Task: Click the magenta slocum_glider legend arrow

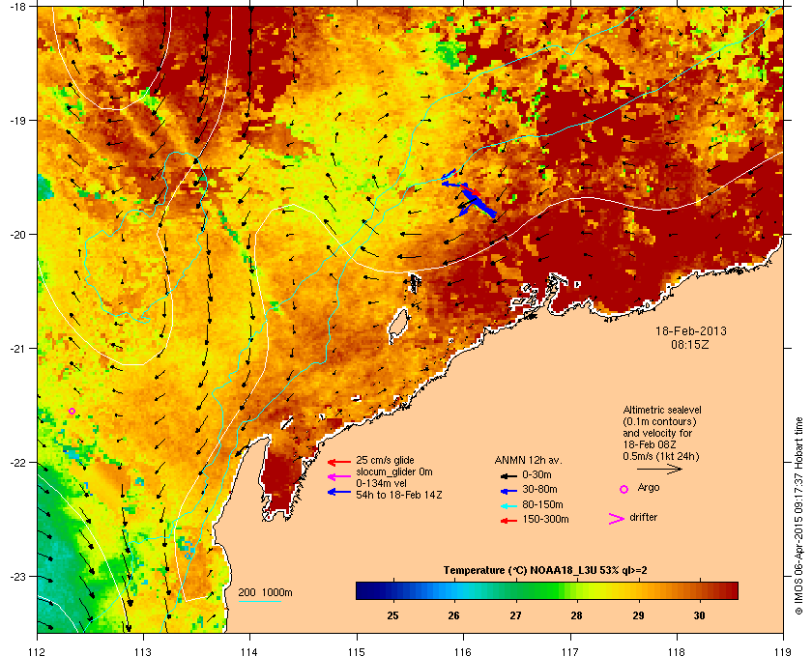Action: point(339,476)
